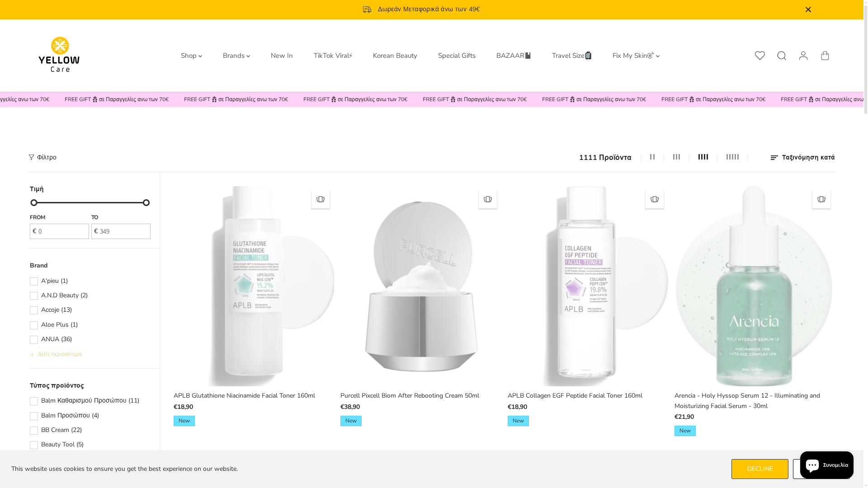Quick view APLB Glutathione Niacinamide Toner
Image resolution: width=868 pixels, height=488 pixels.
(x=321, y=199)
